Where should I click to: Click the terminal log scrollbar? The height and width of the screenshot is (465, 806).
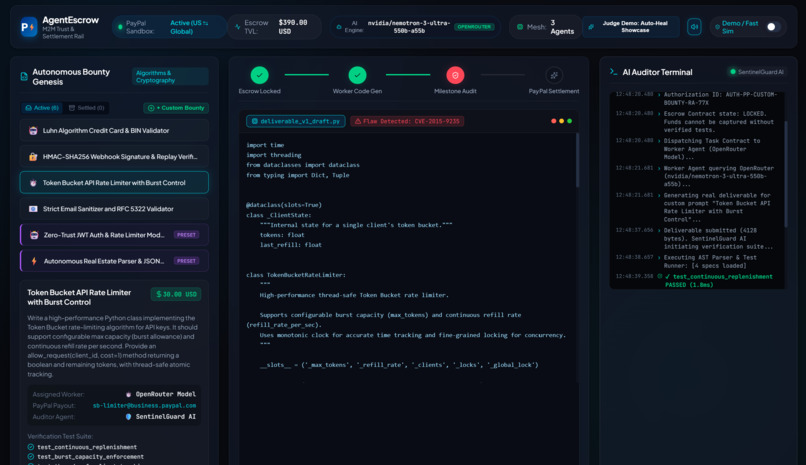pos(785,175)
